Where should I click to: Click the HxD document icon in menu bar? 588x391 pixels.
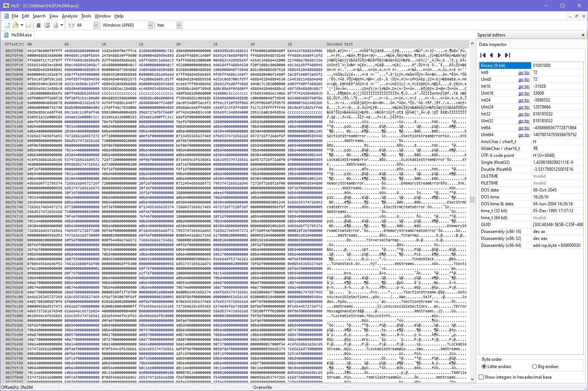tap(7, 16)
